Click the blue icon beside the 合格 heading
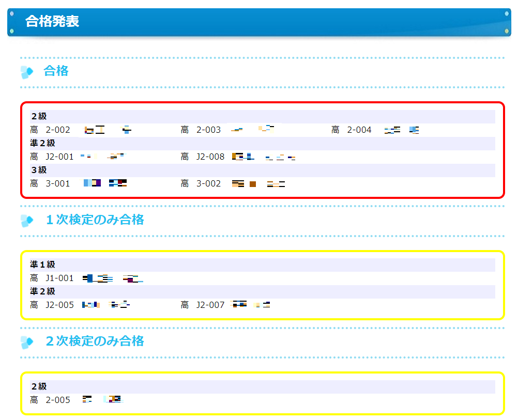Viewport: 518px width, 420px height. 27,72
